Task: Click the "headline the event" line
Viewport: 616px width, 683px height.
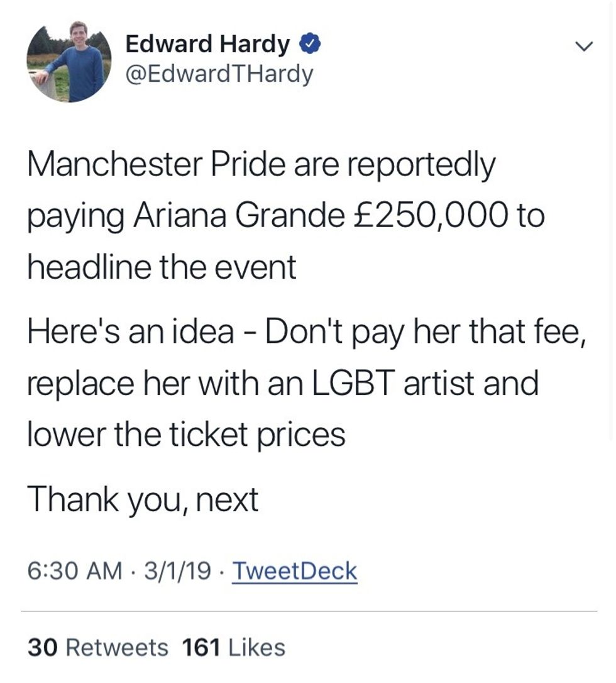Action: [162, 267]
